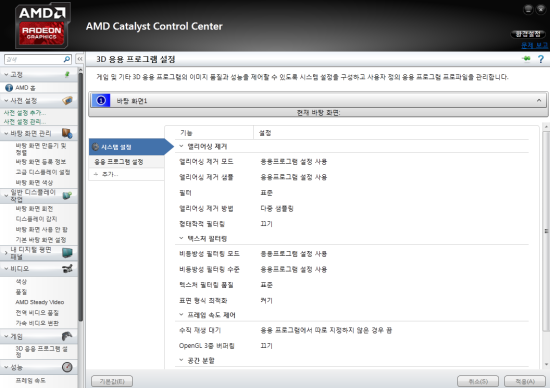Change the 앨리어싱 제거 방법 다중 샘플링 value

(277, 208)
